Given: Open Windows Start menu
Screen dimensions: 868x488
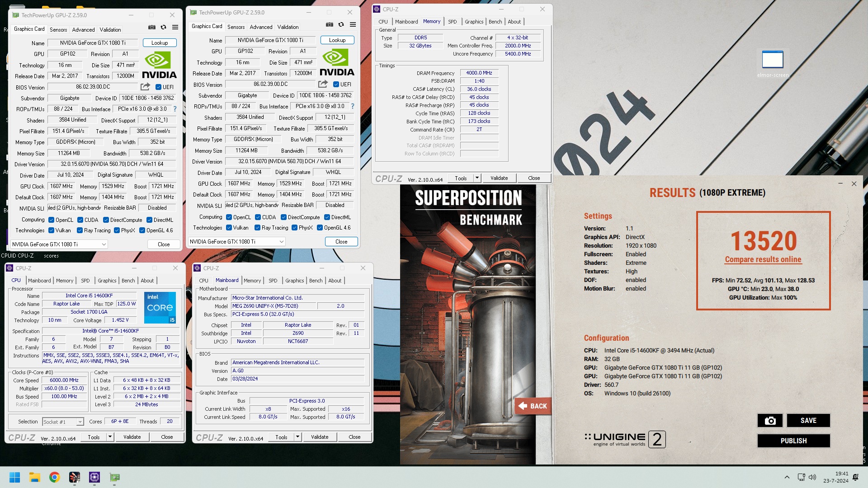Looking at the screenshot, I should point(14,477).
